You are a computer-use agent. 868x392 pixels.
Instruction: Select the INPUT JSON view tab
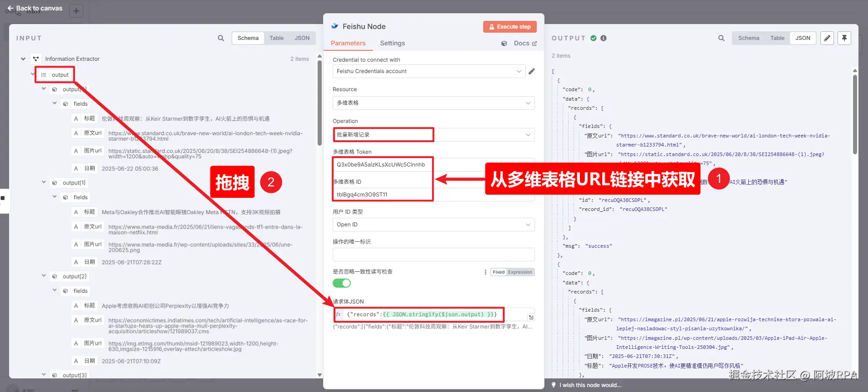point(302,38)
